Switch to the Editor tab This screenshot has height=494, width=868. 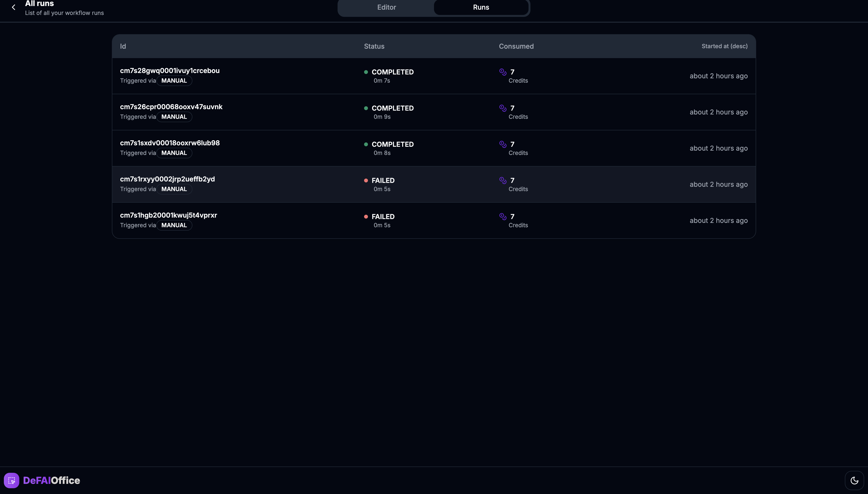coord(386,7)
